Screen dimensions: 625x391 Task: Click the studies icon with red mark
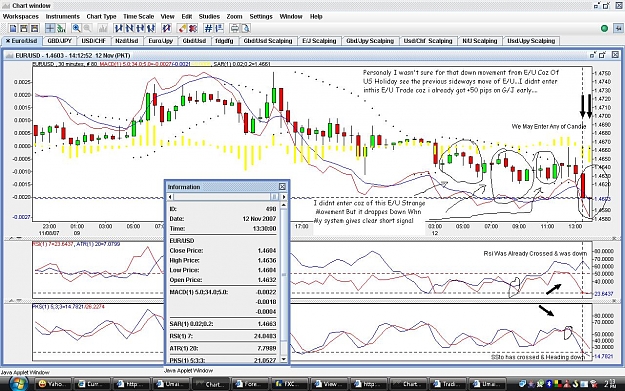pos(166,28)
